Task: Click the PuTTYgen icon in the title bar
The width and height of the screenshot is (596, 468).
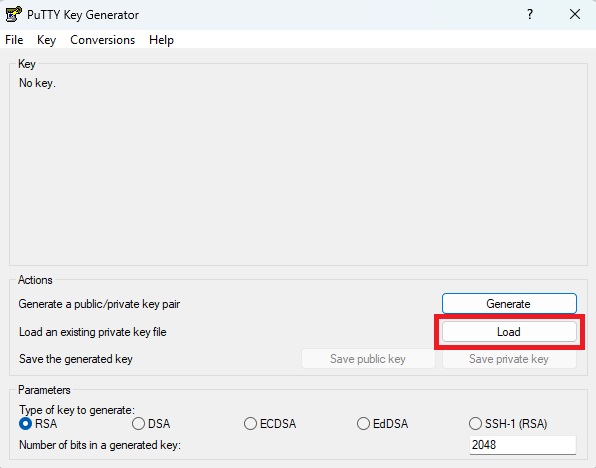Action: (13, 14)
